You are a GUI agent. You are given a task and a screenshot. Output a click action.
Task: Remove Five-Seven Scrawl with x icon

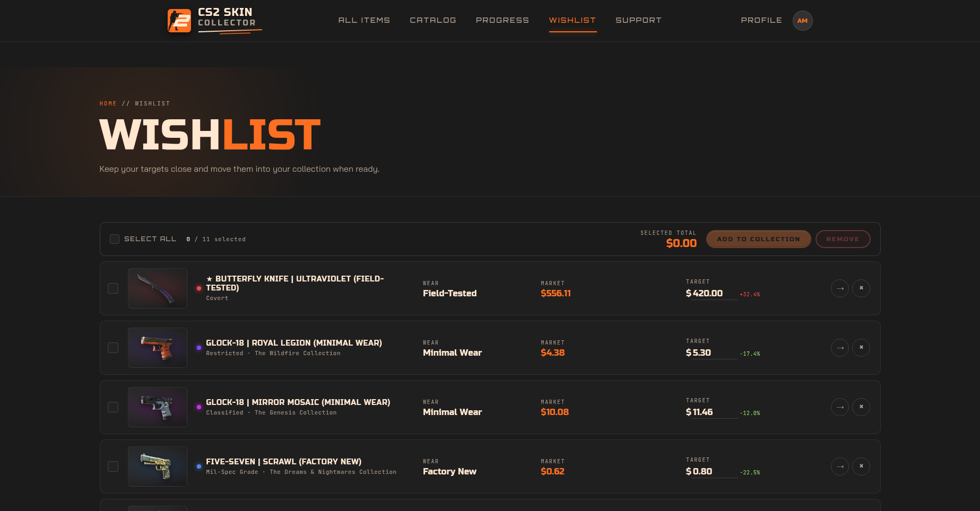coord(861,466)
